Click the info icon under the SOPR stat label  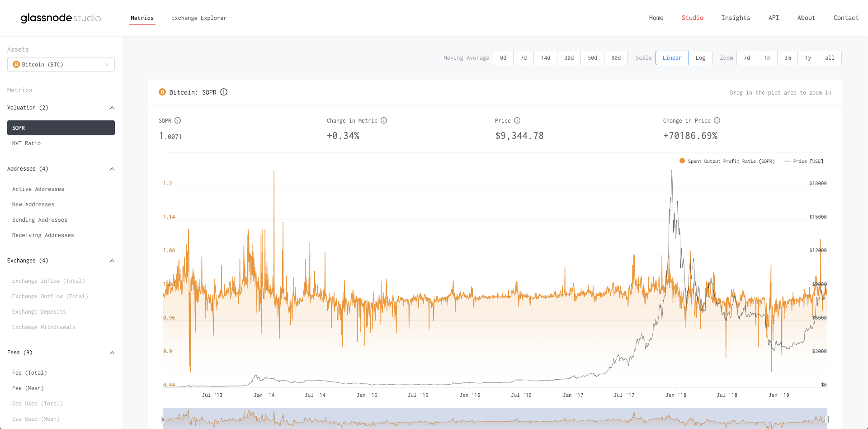pos(177,120)
